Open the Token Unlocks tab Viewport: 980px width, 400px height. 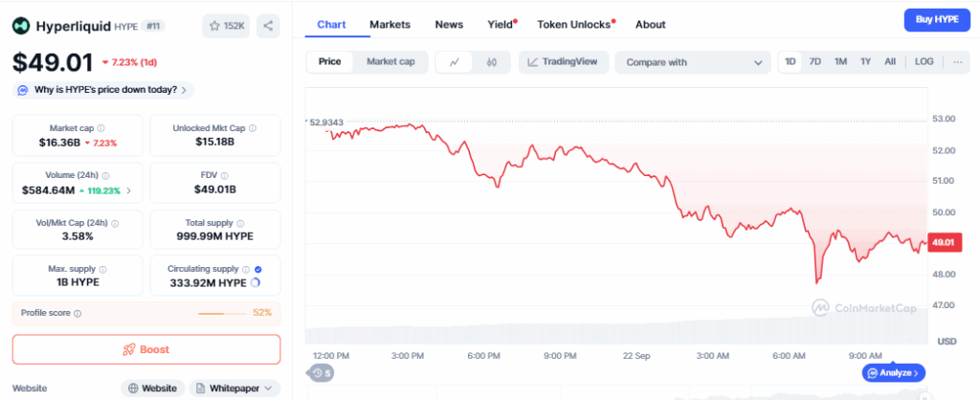(574, 24)
